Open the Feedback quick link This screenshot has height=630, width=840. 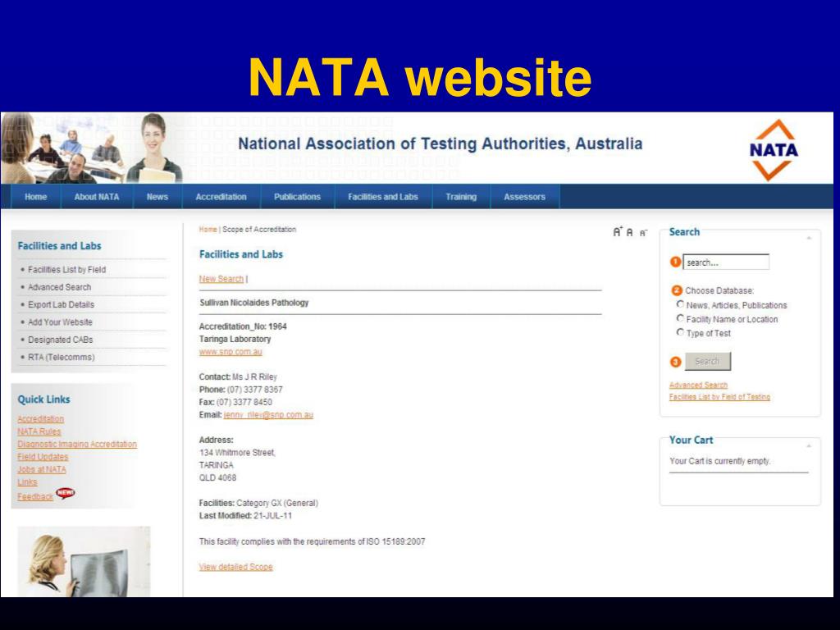[x=35, y=496]
